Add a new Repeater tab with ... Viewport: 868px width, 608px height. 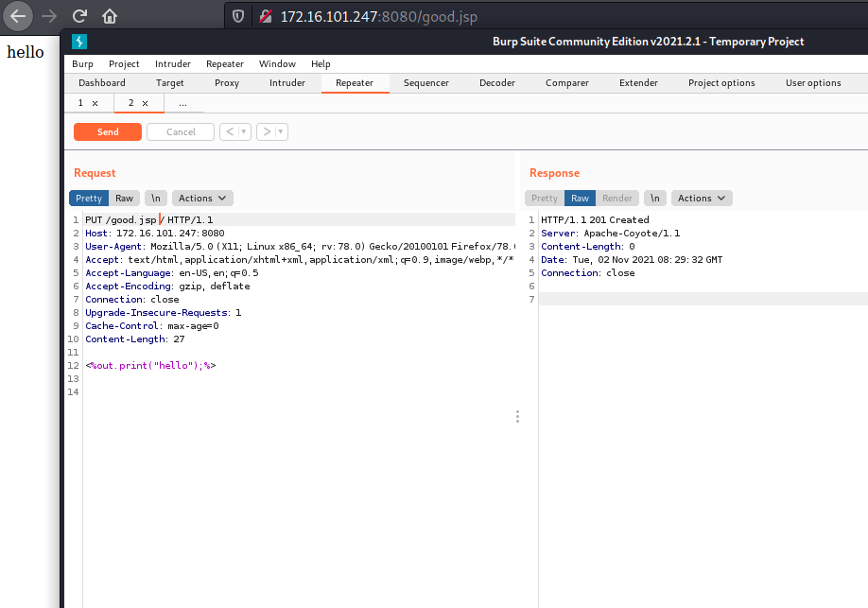[182, 104]
